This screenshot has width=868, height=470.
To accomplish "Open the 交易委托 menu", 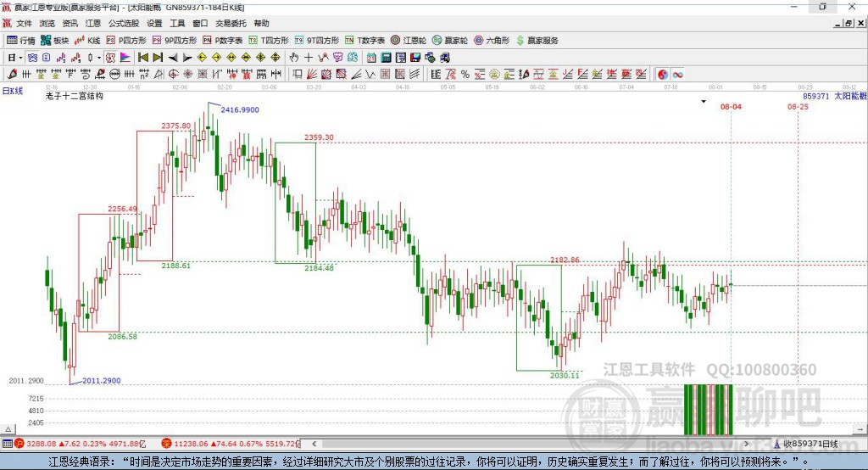I will click(231, 23).
